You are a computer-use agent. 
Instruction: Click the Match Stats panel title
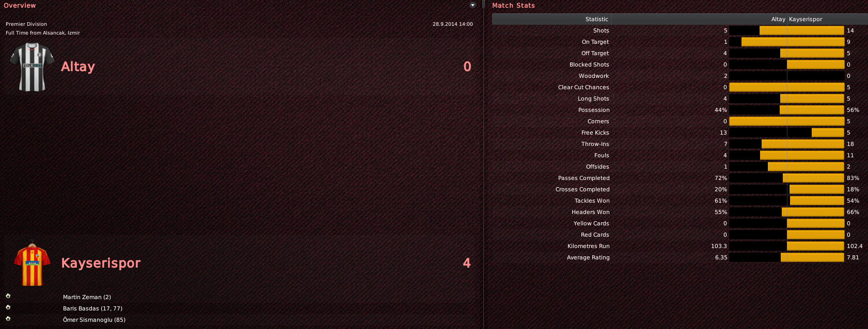click(x=513, y=5)
